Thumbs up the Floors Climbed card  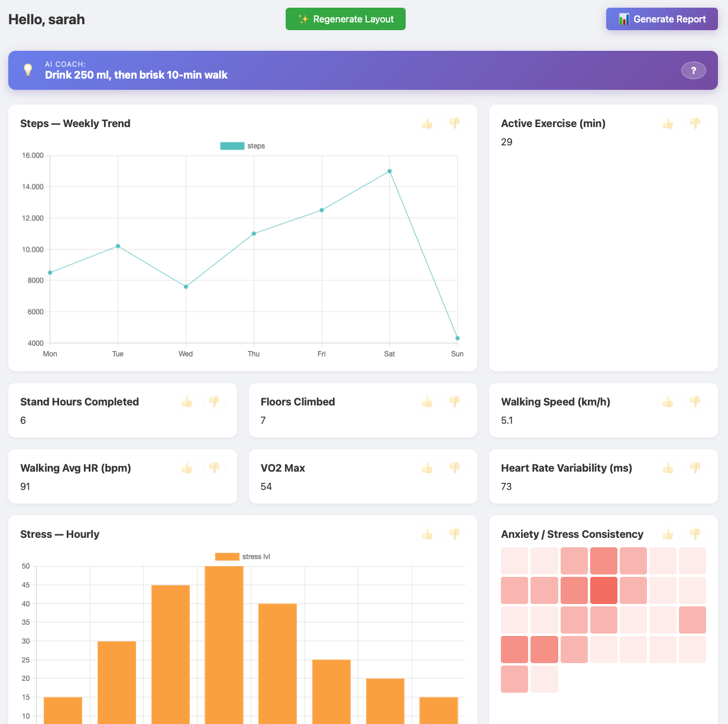[427, 402]
